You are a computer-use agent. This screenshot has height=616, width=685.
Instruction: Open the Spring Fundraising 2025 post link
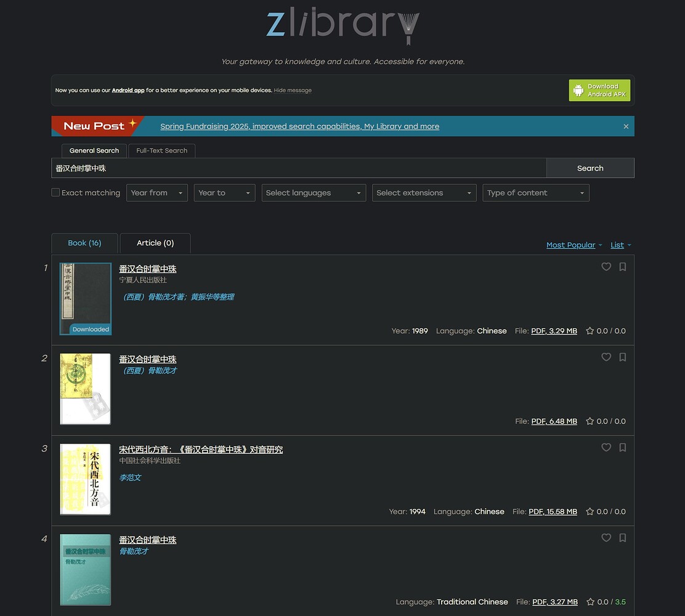point(299,126)
